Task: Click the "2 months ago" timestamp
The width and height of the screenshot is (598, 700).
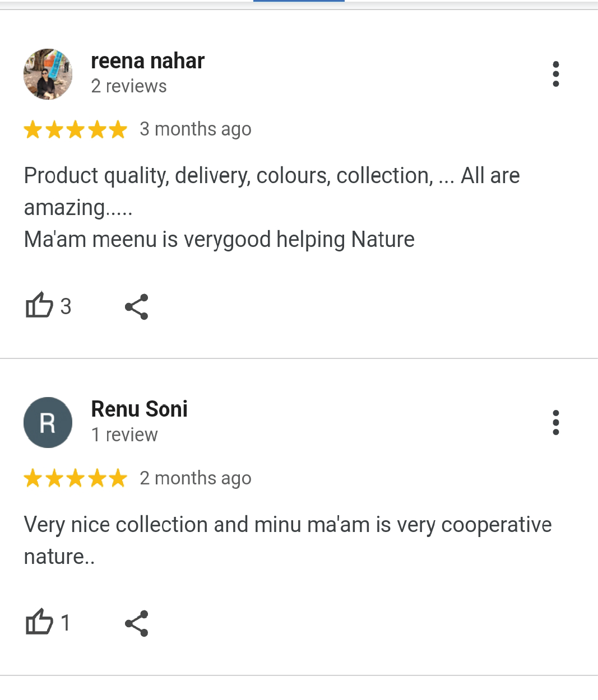Action: click(x=195, y=478)
